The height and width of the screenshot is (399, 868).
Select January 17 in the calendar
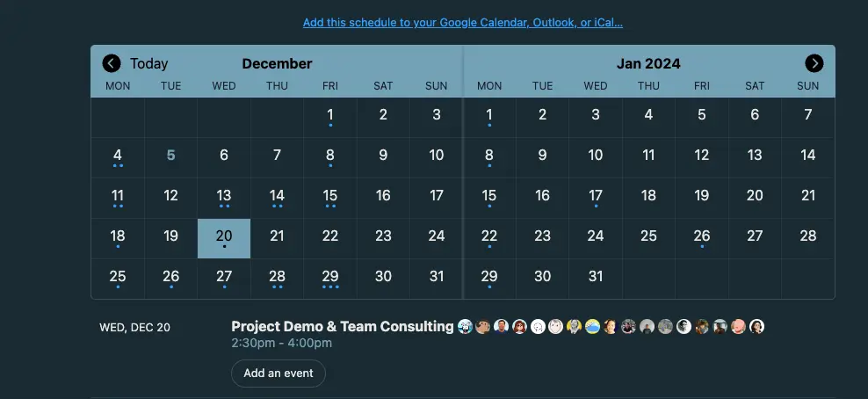click(x=596, y=198)
